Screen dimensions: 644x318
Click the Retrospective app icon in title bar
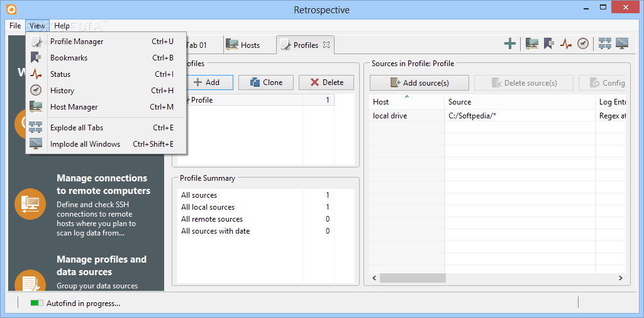(11, 9)
